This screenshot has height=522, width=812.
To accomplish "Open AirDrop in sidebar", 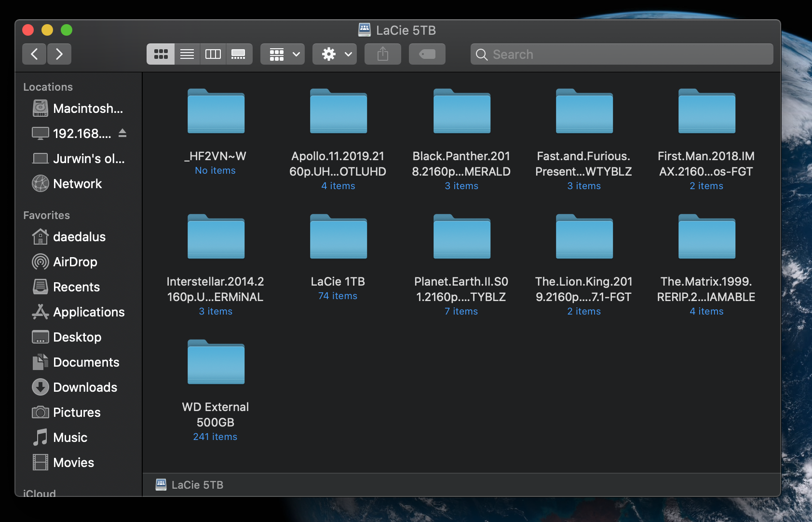I will (79, 262).
